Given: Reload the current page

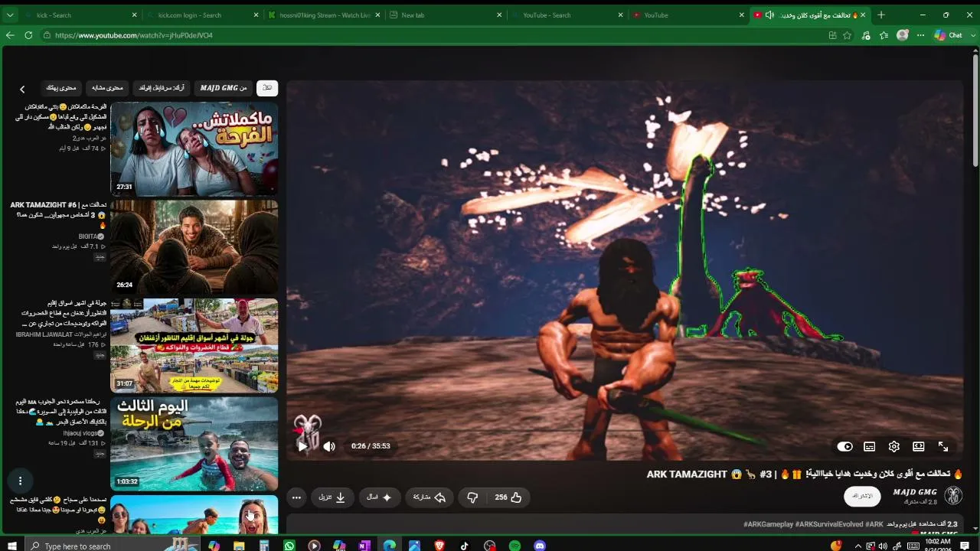Looking at the screenshot, I should tap(28, 35).
